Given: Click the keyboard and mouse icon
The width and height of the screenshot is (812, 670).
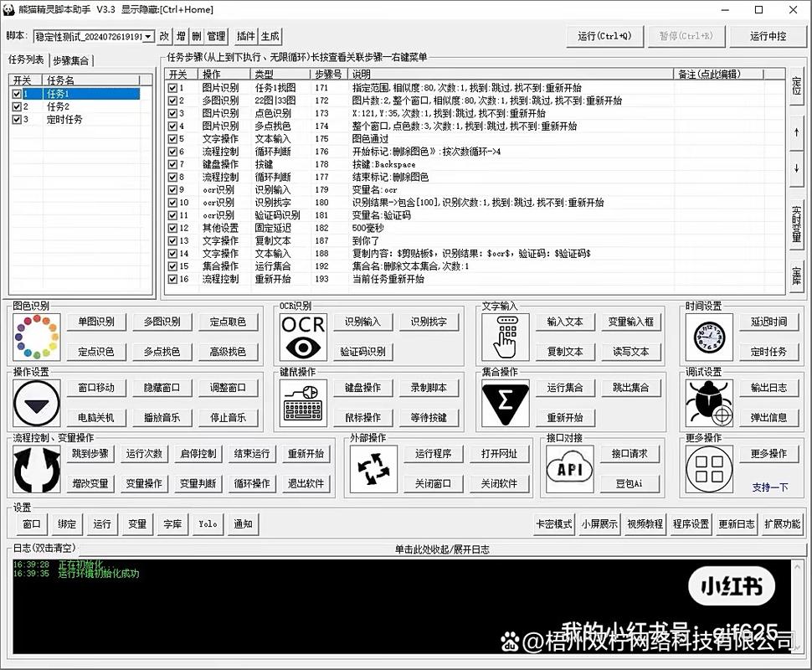Looking at the screenshot, I should pos(303,403).
